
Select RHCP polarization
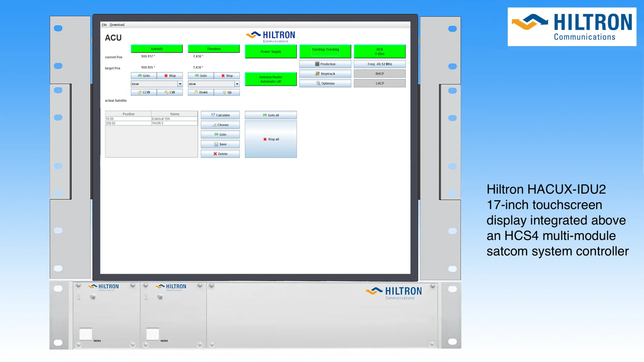click(380, 74)
